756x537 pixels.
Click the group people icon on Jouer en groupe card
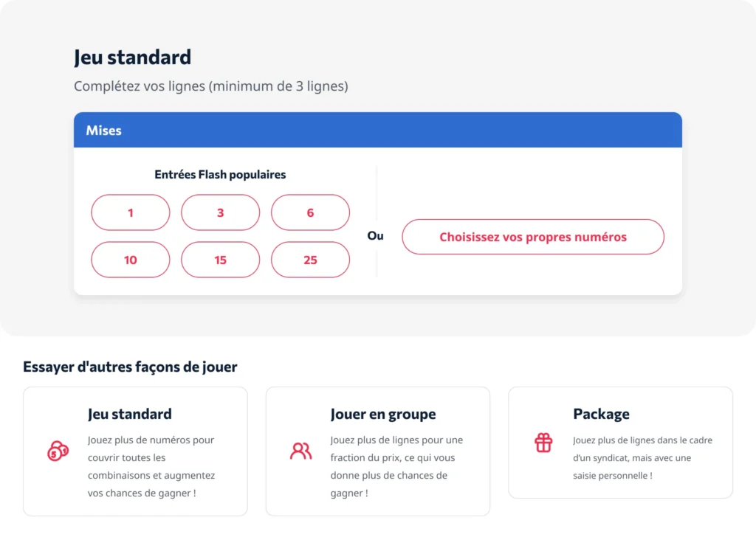300,450
